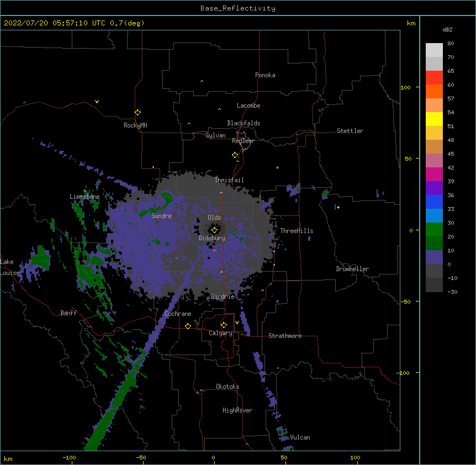The width and height of the screenshot is (476, 465).
Task: Click the yellow V marker northwest of RockyMH
Action: coord(97,102)
